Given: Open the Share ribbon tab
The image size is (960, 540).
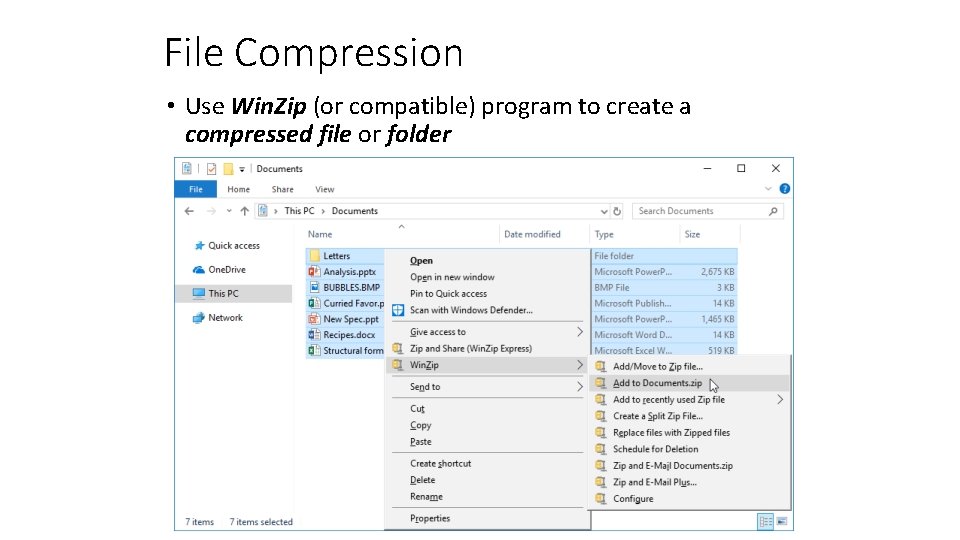Looking at the screenshot, I should coord(282,189).
